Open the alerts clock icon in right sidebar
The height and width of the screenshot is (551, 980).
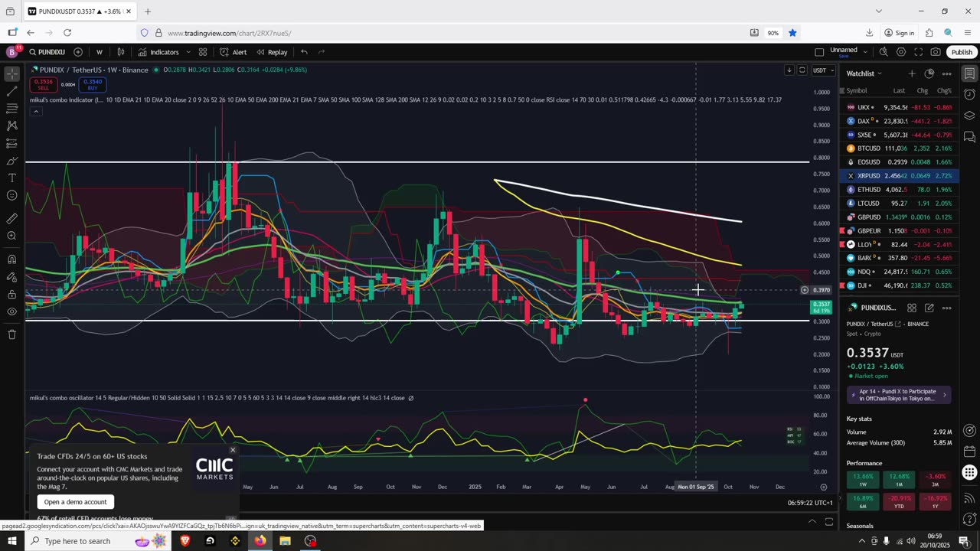tap(969, 95)
